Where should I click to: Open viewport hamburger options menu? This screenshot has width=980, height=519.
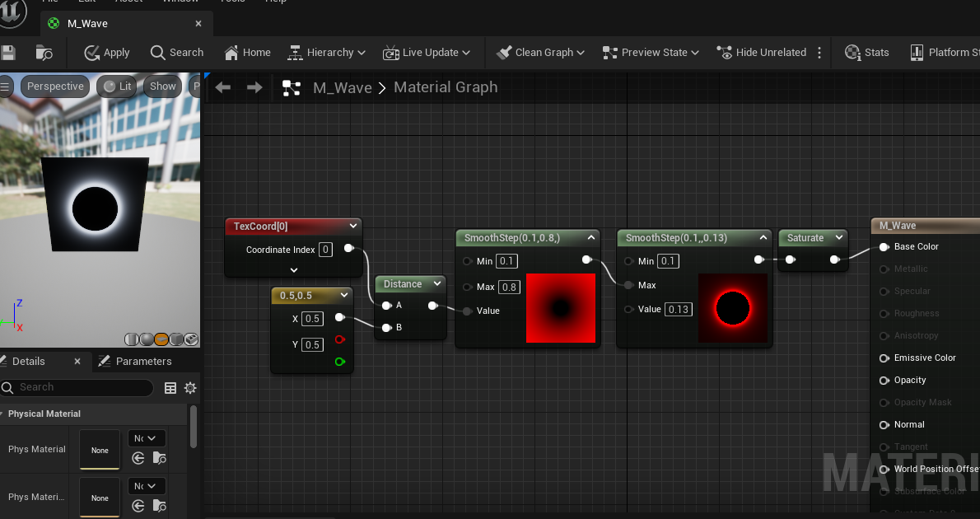[x=5, y=86]
